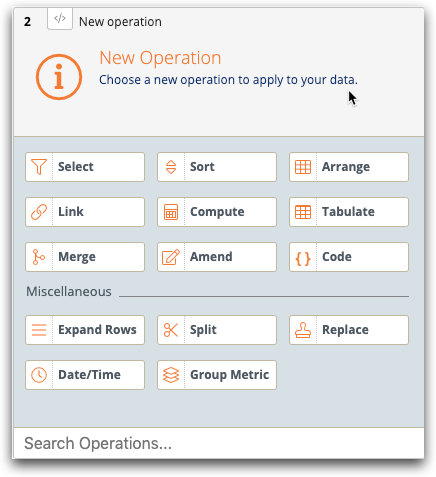
Task: Click the up-down arrows Sort icon
Action: point(171,167)
